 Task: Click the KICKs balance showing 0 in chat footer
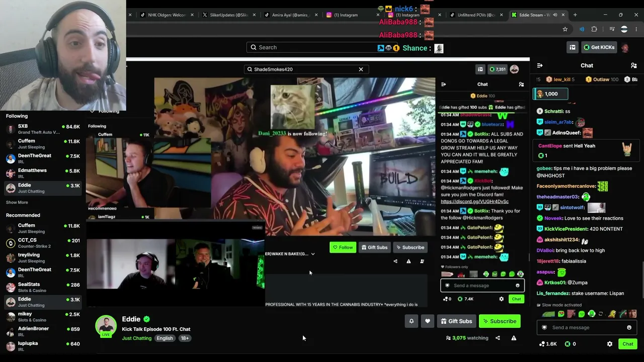tap(570, 344)
